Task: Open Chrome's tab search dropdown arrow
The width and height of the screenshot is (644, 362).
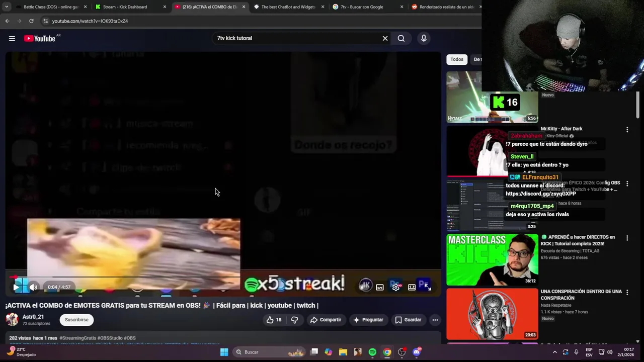Action: (7, 7)
